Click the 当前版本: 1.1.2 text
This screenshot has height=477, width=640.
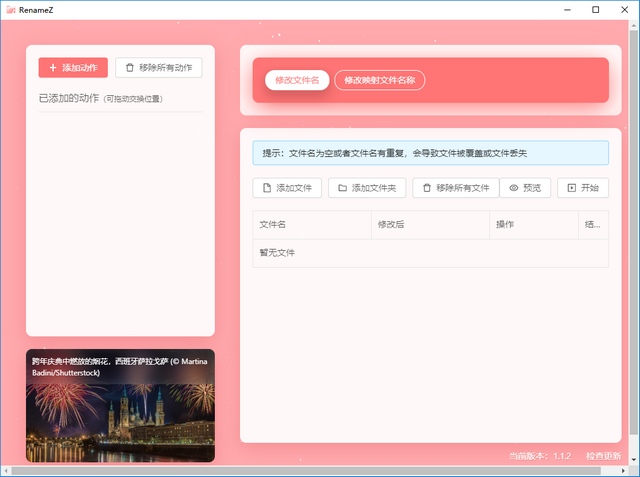(540, 456)
